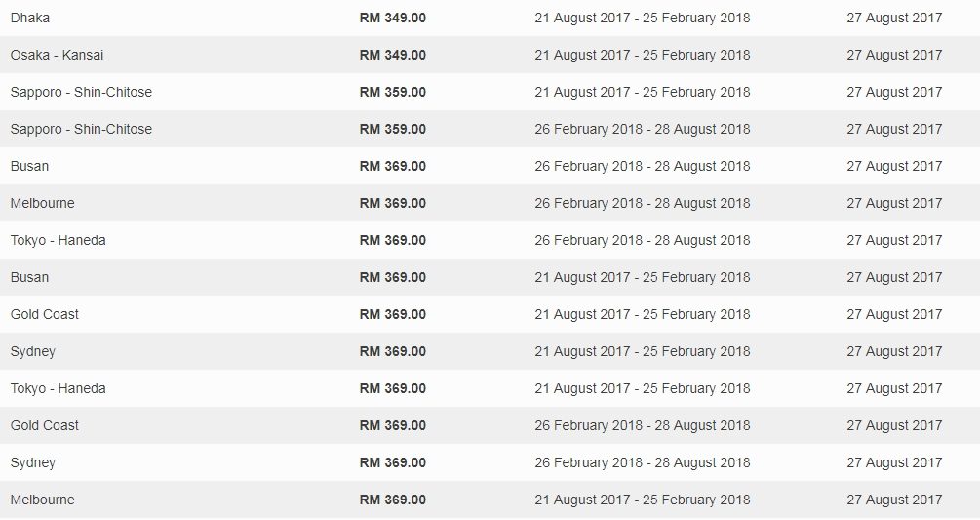
Task: Click travel period text in Osaka - Kansai row
Action: [x=643, y=55]
